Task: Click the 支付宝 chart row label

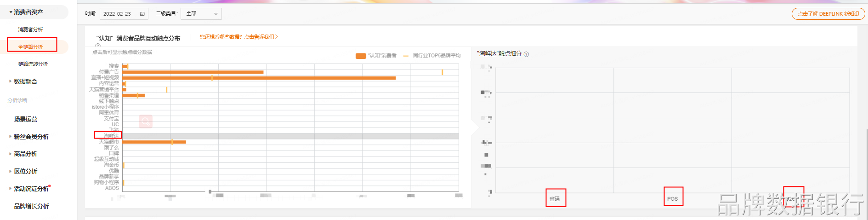Action: 111,119
